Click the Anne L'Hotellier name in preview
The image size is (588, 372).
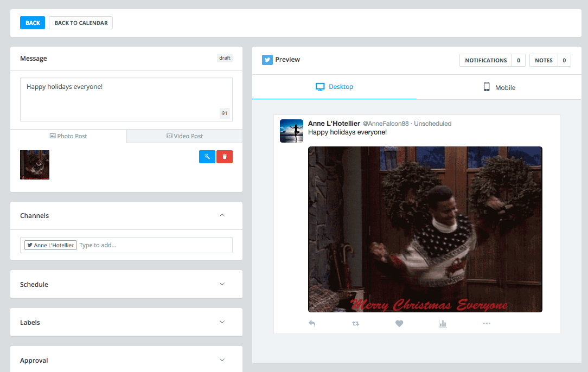(334, 124)
